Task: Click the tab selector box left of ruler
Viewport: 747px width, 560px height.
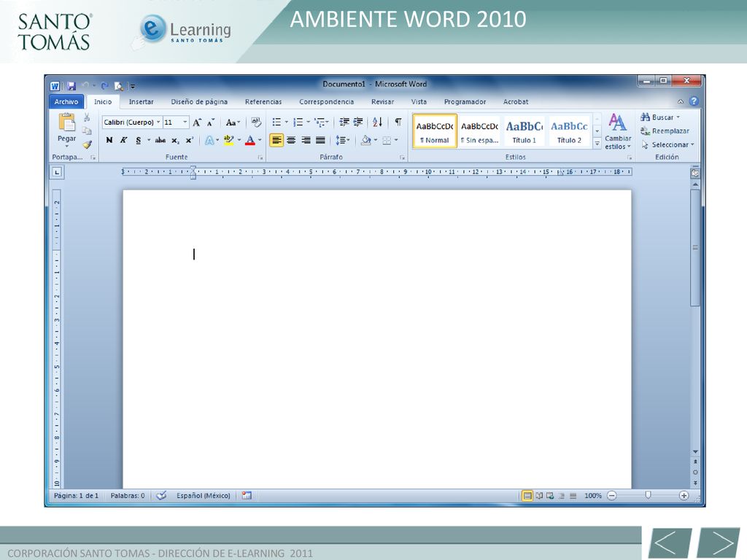Action: click(57, 172)
